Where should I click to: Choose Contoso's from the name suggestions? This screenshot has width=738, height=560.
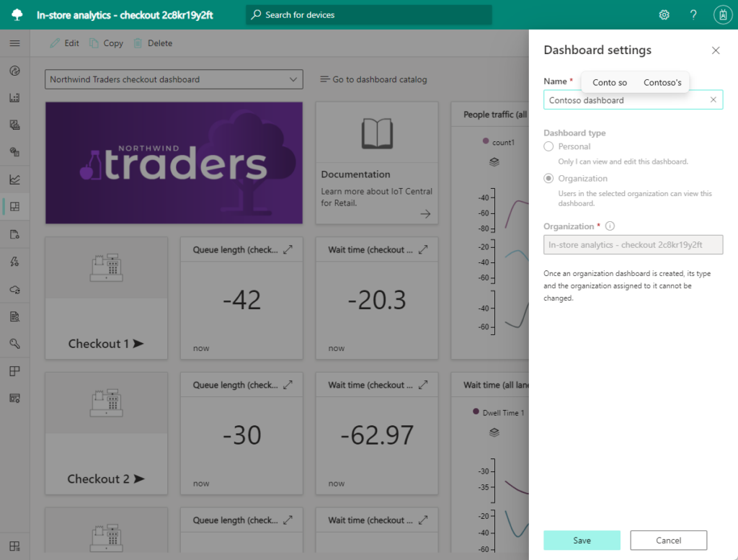(662, 82)
